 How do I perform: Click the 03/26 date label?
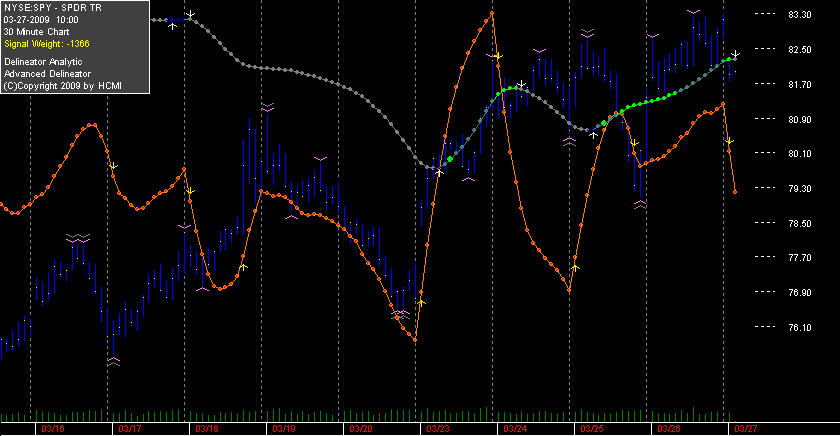pyautogui.click(x=669, y=429)
